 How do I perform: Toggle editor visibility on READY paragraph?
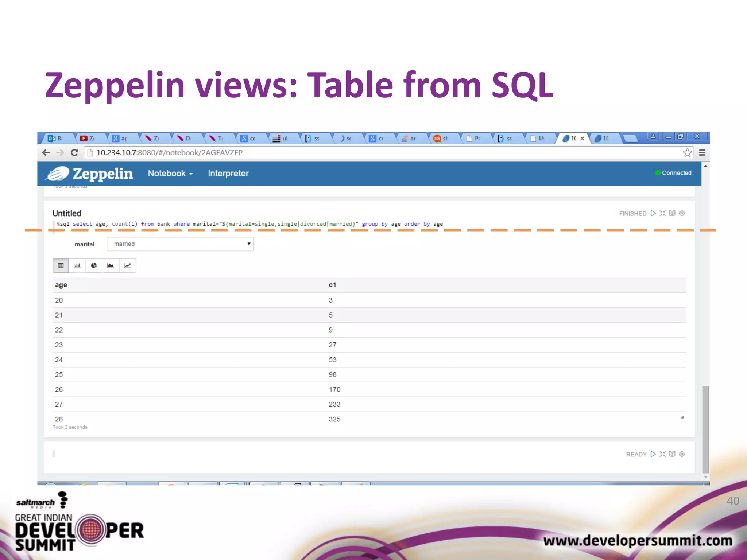(x=662, y=454)
